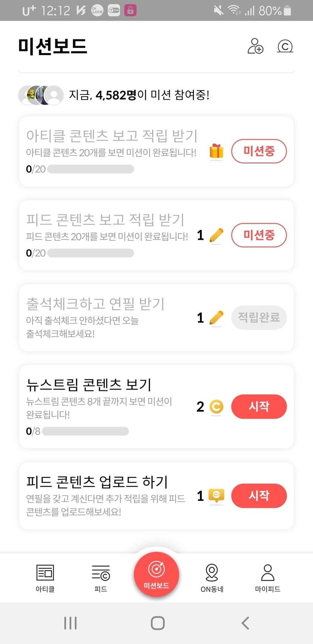The height and width of the screenshot is (644, 313).
Task: Open the ON동네 tab
Action: tap(212, 578)
